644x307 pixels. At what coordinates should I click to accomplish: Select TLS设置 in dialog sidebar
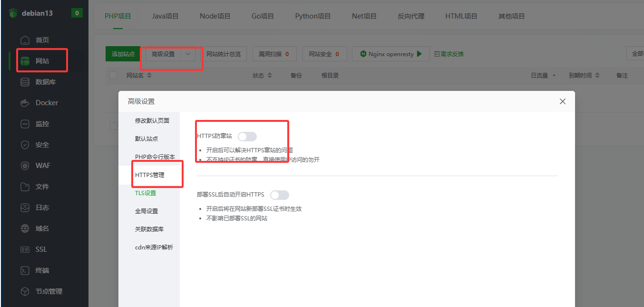pos(146,193)
